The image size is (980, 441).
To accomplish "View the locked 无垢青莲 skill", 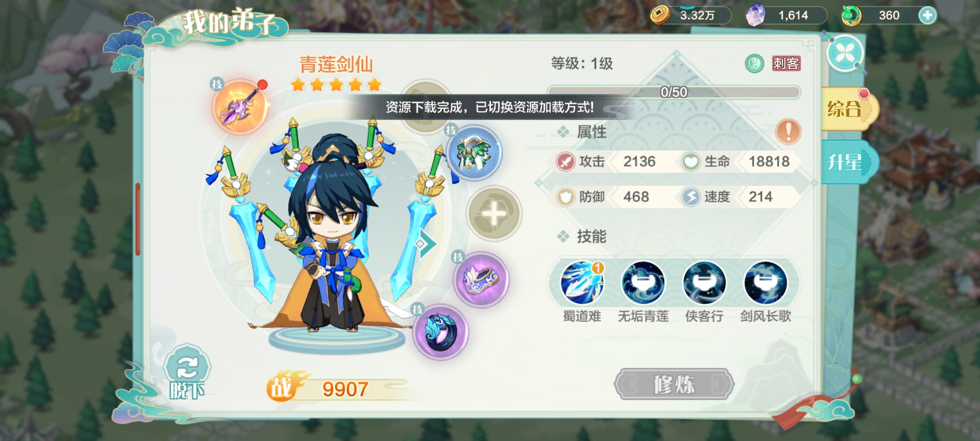I will pos(643,283).
